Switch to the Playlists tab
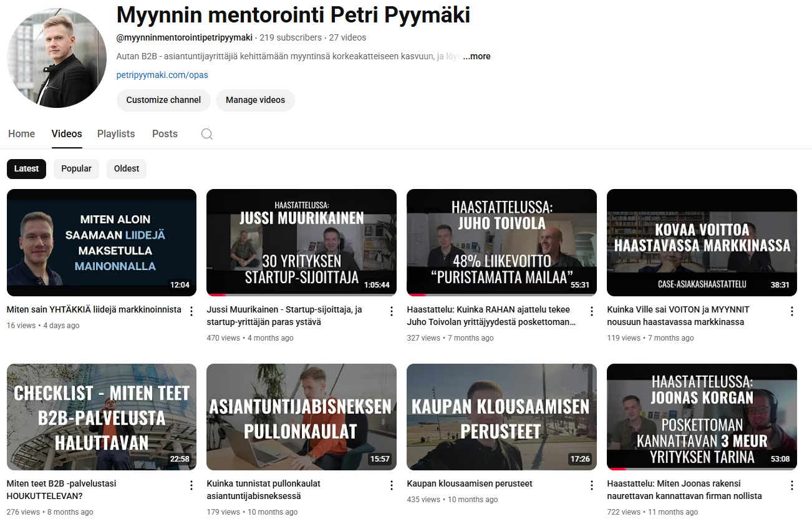 pos(116,134)
